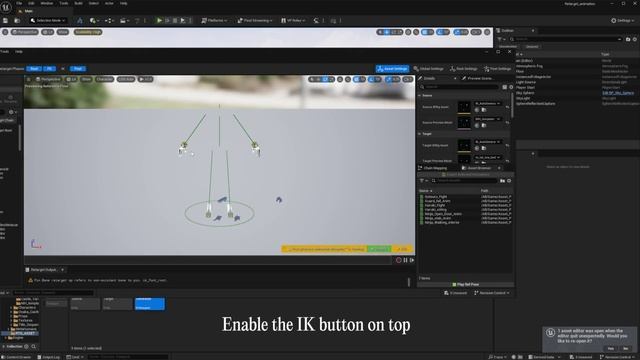Click the Post Settings button

[x=497, y=69]
